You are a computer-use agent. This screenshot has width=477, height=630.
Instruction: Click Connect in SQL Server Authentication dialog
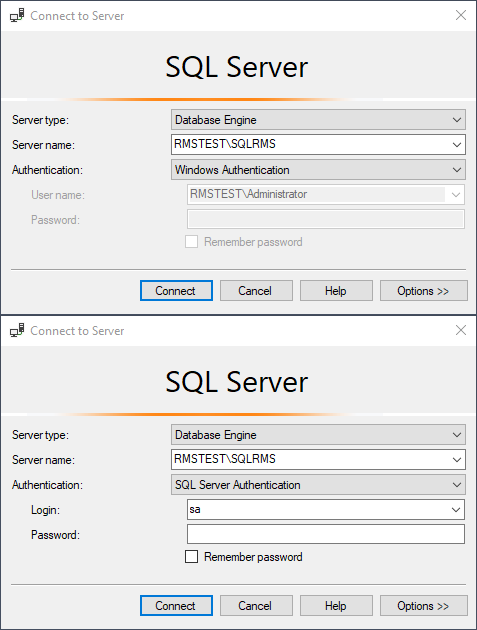click(176, 605)
